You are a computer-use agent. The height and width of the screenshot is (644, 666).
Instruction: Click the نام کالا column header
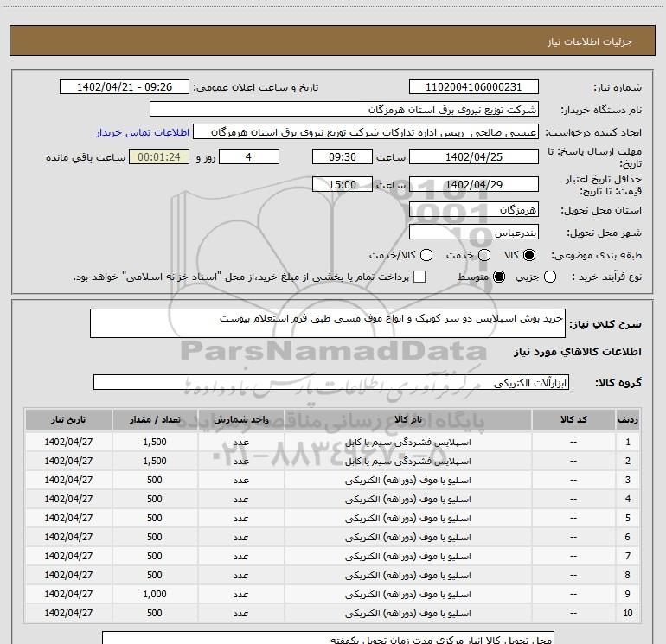[x=407, y=420]
